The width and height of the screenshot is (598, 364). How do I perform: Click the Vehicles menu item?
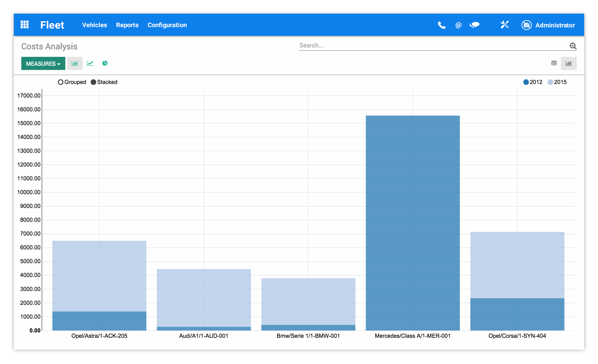click(94, 25)
